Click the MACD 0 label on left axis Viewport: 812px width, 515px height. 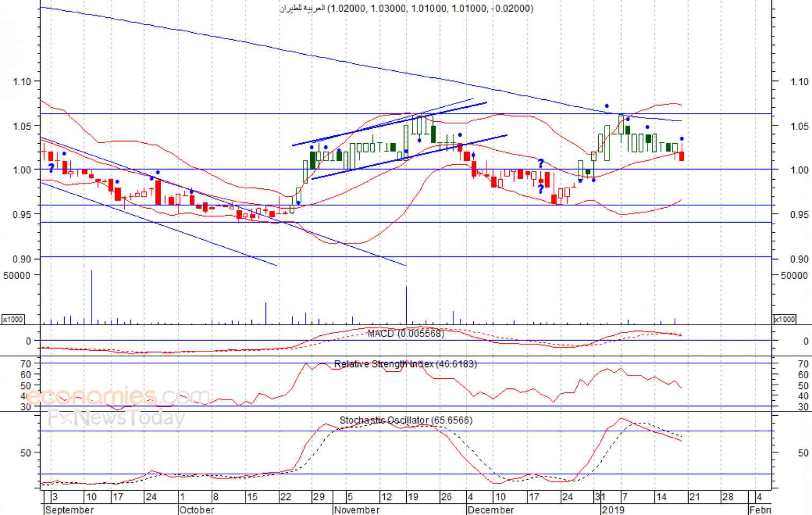pos(28,341)
